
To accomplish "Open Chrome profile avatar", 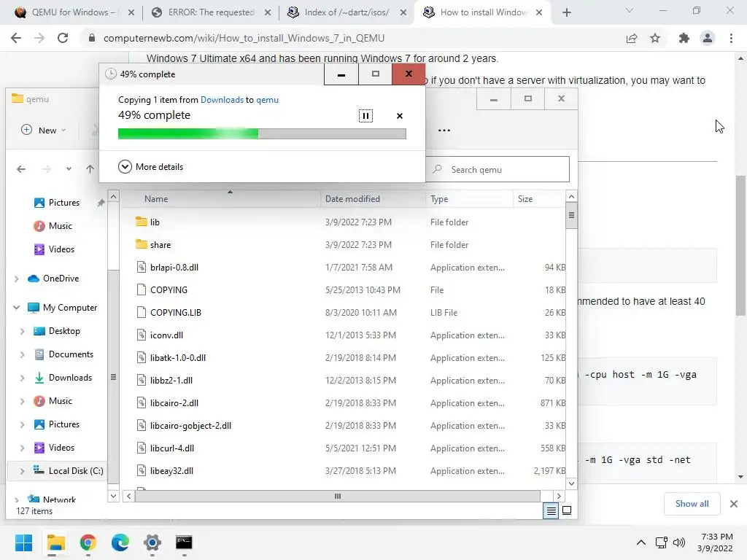I will pos(708,38).
